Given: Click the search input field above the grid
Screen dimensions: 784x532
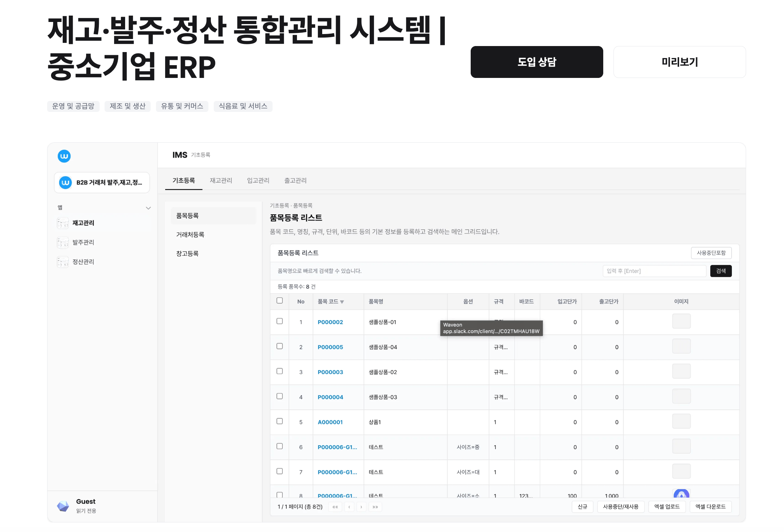Looking at the screenshot, I should click(654, 271).
